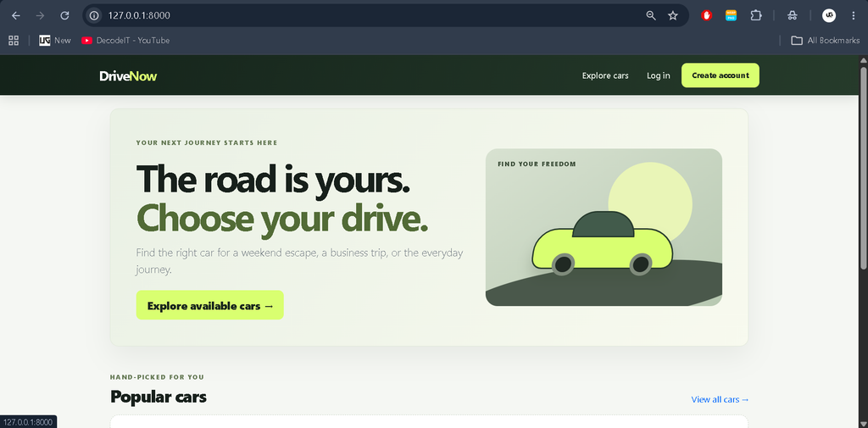Click the 'Popular cars' section heading

pos(159,397)
